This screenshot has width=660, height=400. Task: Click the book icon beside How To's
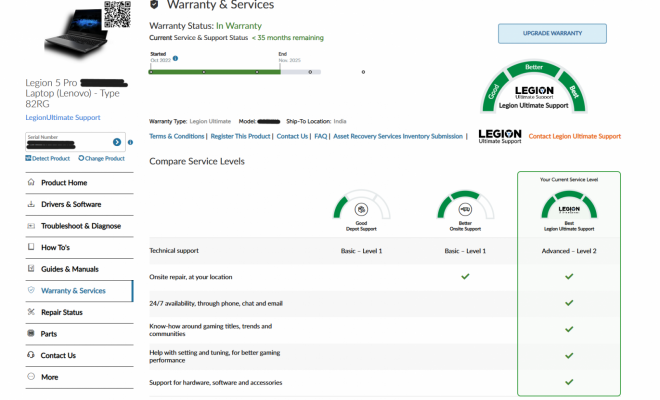pos(31,247)
